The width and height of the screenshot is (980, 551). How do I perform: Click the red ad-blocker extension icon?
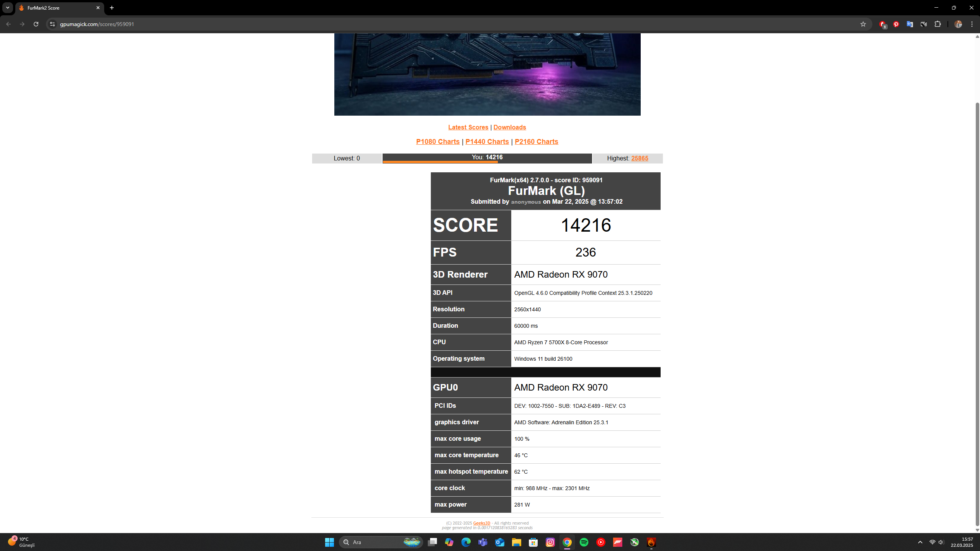click(882, 24)
